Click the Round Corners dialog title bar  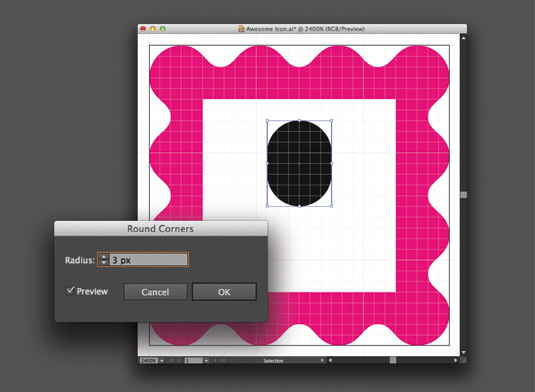[160, 229]
